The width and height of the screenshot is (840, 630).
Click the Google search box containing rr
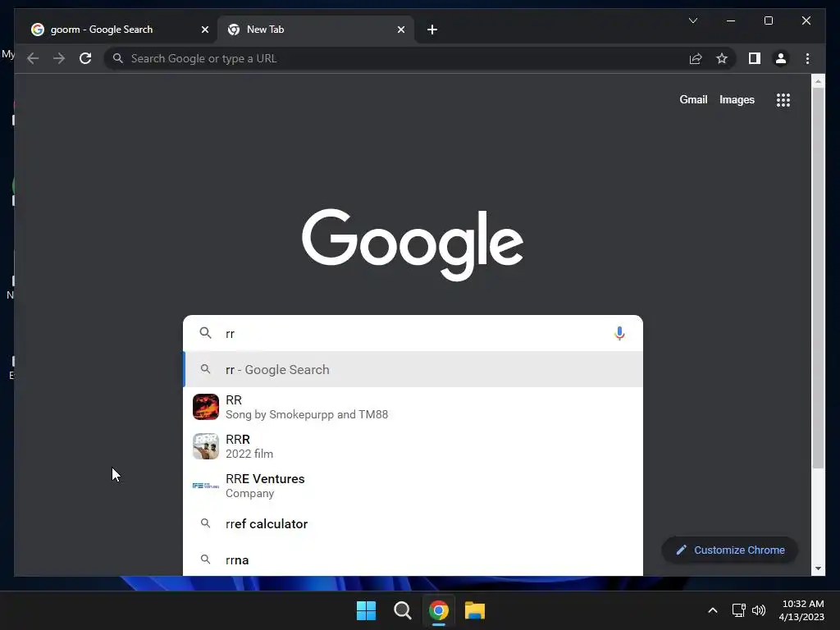[x=413, y=333]
